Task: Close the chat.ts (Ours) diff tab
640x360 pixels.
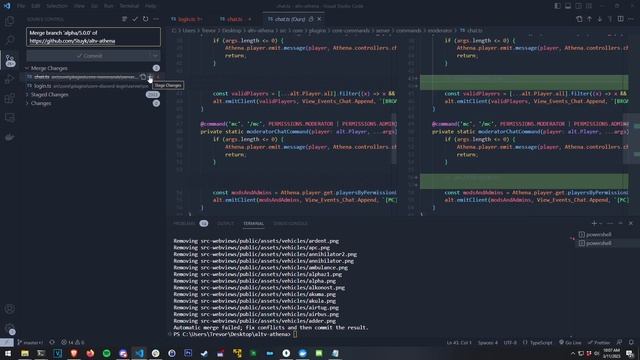Action: [319, 19]
